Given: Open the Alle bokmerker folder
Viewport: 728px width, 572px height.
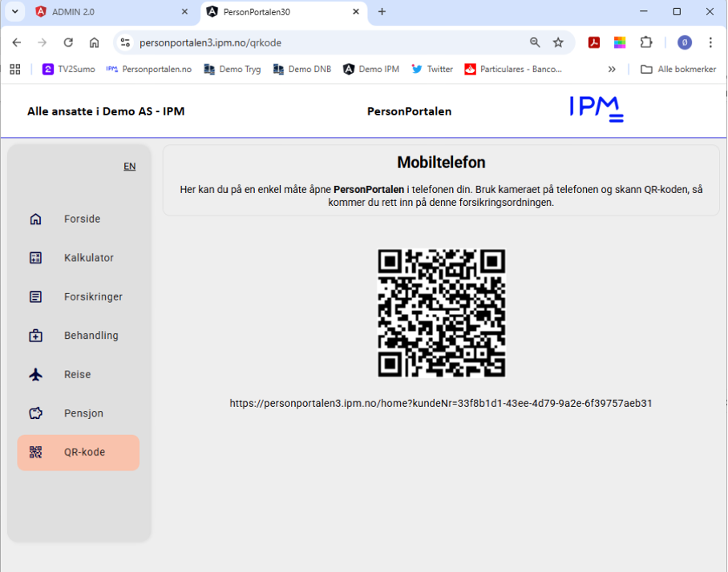Looking at the screenshot, I should pos(678,70).
